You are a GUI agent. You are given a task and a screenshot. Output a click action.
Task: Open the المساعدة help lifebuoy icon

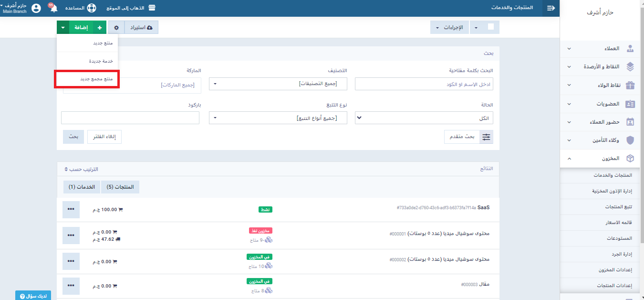point(92,8)
